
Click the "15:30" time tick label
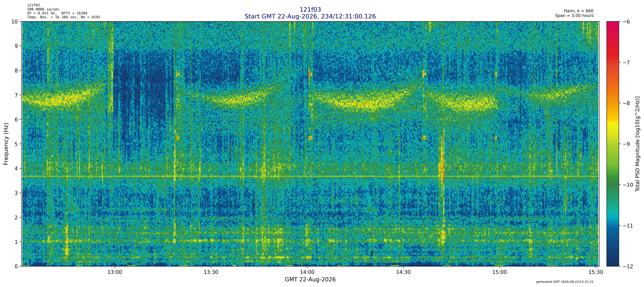point(596,272)
